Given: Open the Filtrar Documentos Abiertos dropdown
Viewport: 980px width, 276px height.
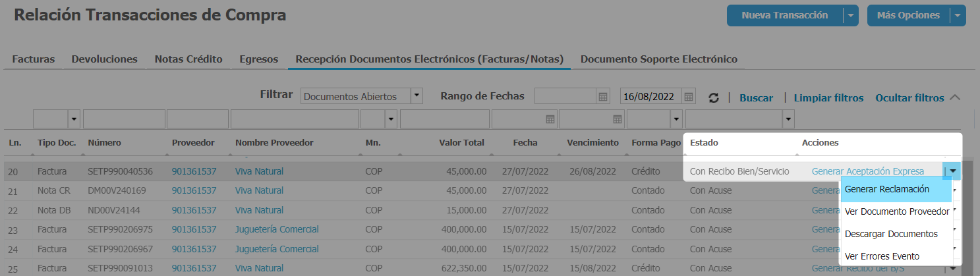Looking at the screenshot, I should pos(416,96).
